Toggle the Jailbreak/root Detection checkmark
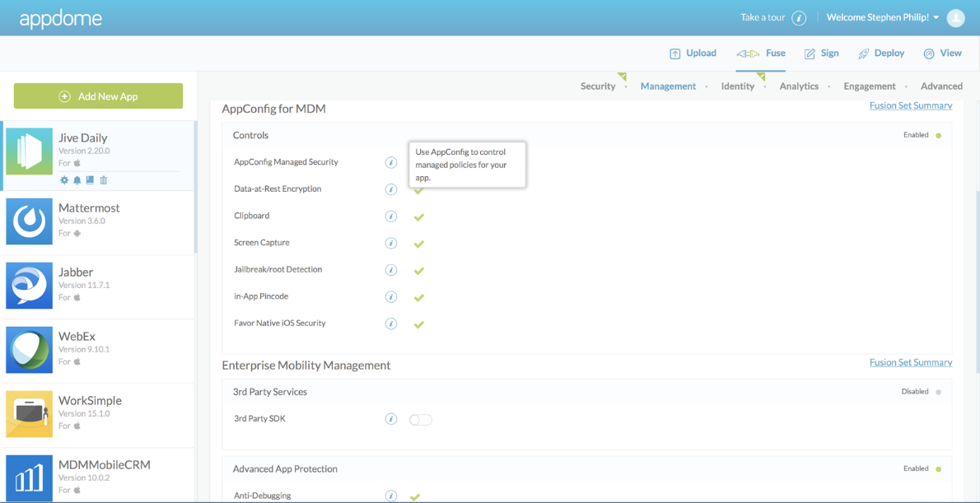 click(419, 271)
